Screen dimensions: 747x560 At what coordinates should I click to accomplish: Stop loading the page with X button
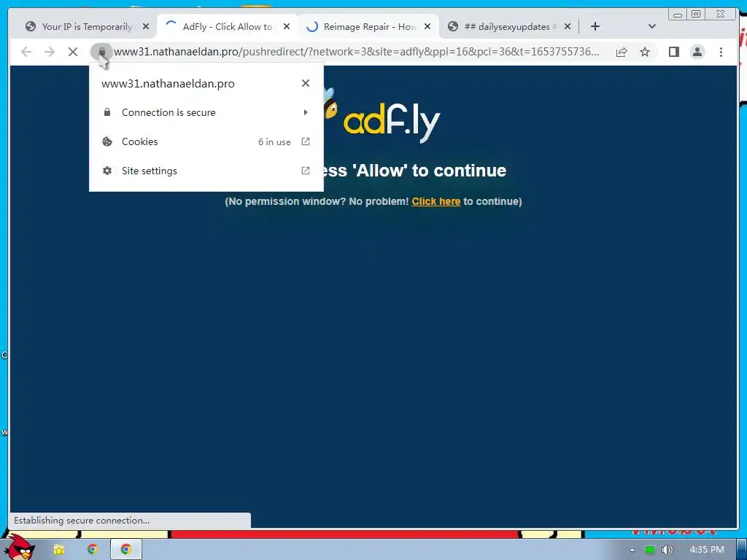[72, 52]
